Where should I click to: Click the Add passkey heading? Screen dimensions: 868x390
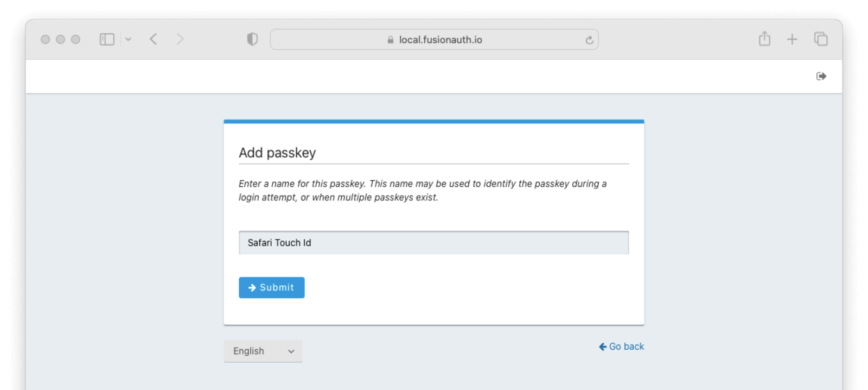pos(277,153)
